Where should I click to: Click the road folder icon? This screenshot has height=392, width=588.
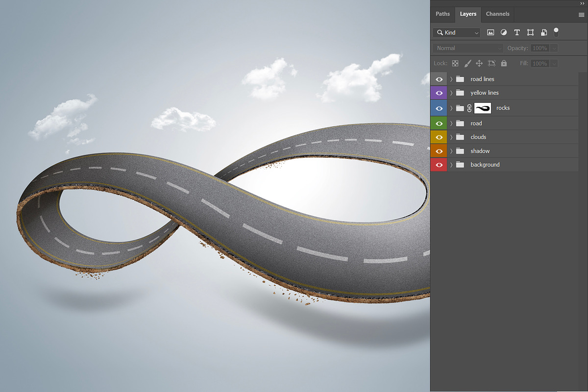point(460,123)
